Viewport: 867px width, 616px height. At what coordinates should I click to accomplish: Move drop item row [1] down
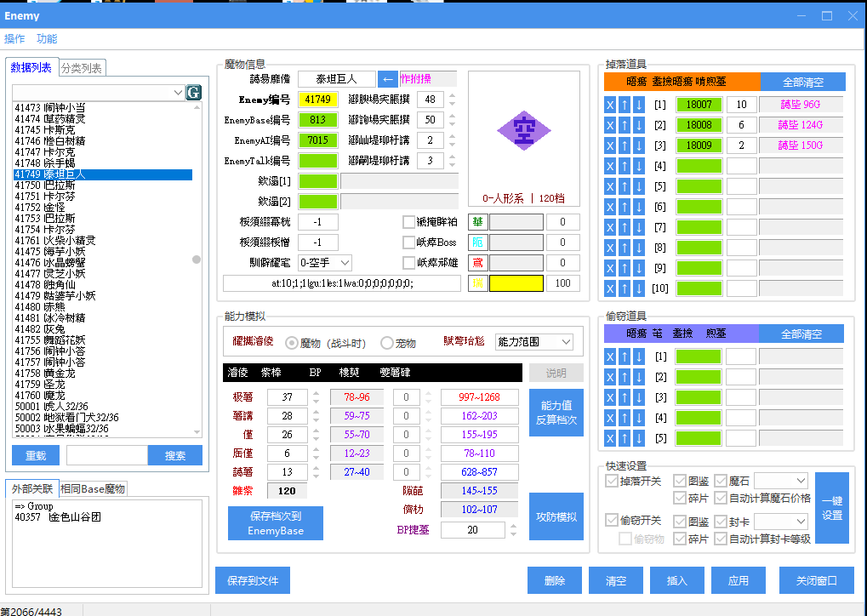coord(639,105)
